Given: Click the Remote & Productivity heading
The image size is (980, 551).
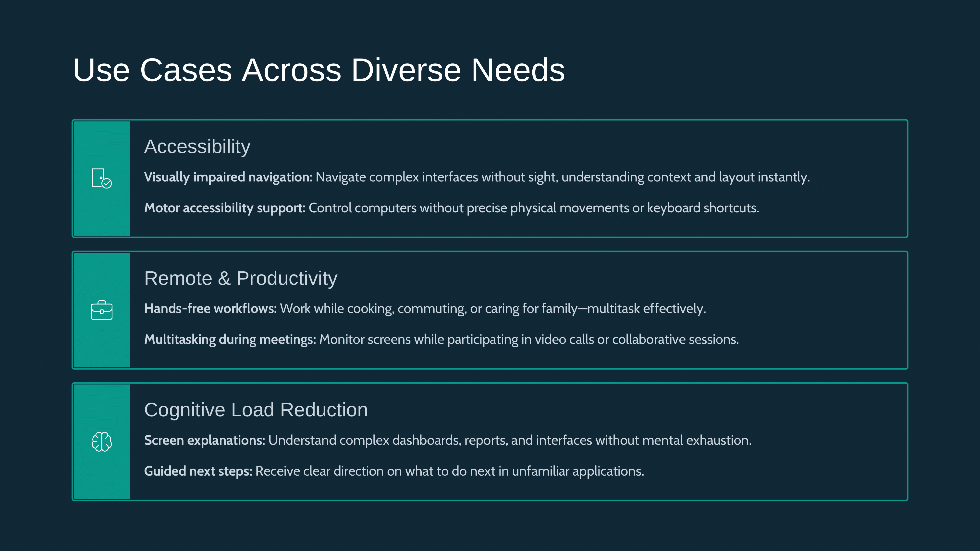Looking at the screenshot, I should (x=240, y=278).
